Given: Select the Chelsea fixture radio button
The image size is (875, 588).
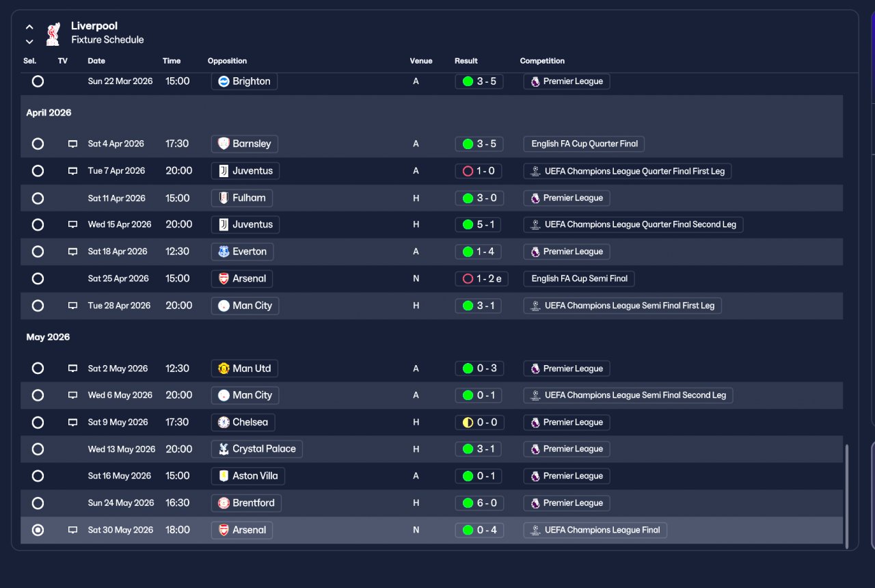Looking at the screenshot, I should [x=38, y=423].
